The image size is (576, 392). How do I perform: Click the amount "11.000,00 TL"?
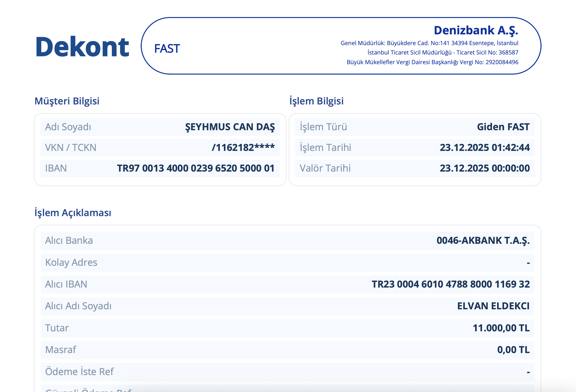(x=501, y=328)
